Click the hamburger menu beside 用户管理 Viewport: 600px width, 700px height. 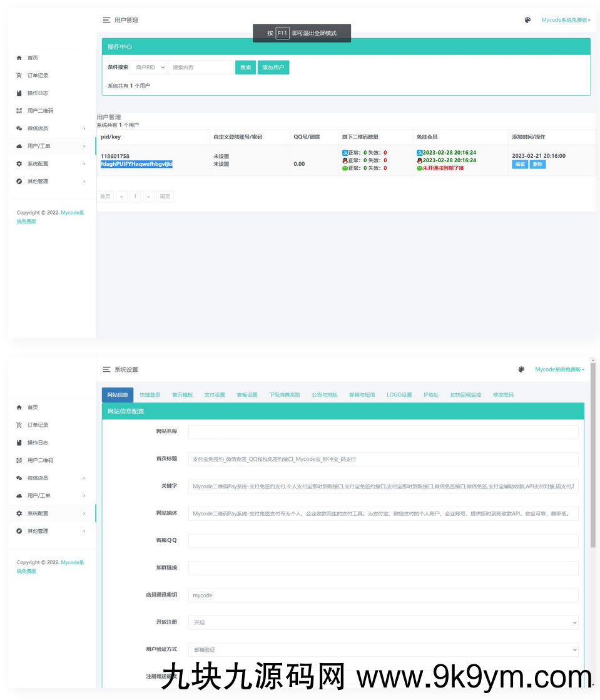click(x=106, y=19)
